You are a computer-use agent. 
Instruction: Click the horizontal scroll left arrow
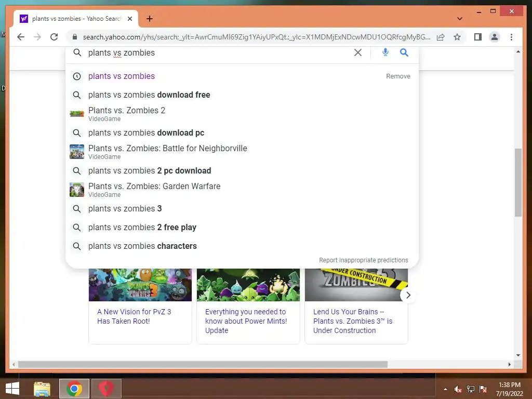pyautogui.click(x=14, y=364)
